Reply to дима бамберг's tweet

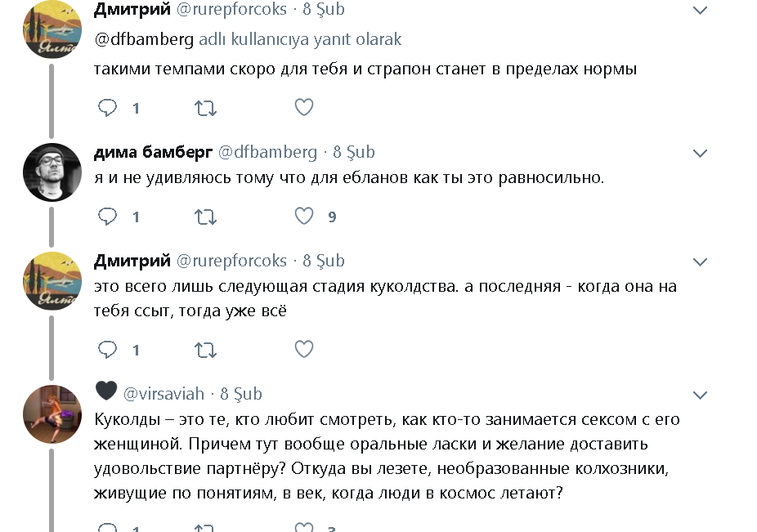108,217
